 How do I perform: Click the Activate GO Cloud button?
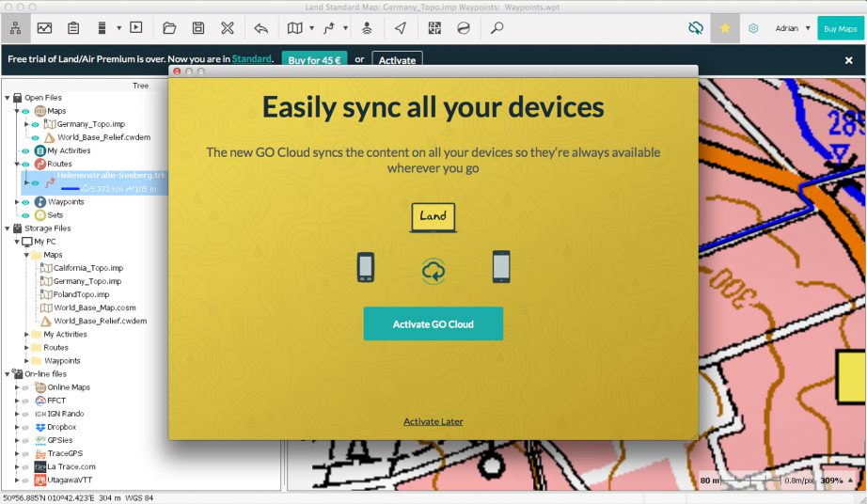433,324
